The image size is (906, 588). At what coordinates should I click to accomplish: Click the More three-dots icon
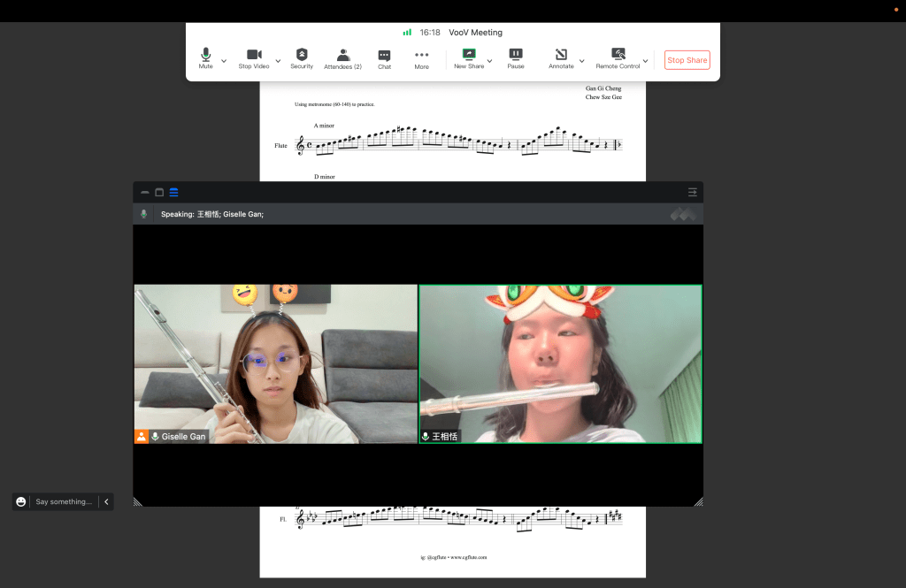click(421, 58)
